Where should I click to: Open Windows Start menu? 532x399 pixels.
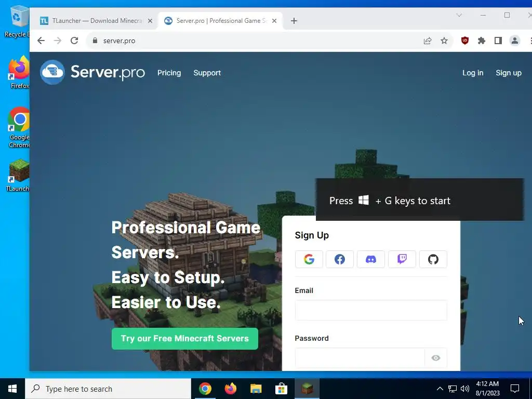coord(12,389)
